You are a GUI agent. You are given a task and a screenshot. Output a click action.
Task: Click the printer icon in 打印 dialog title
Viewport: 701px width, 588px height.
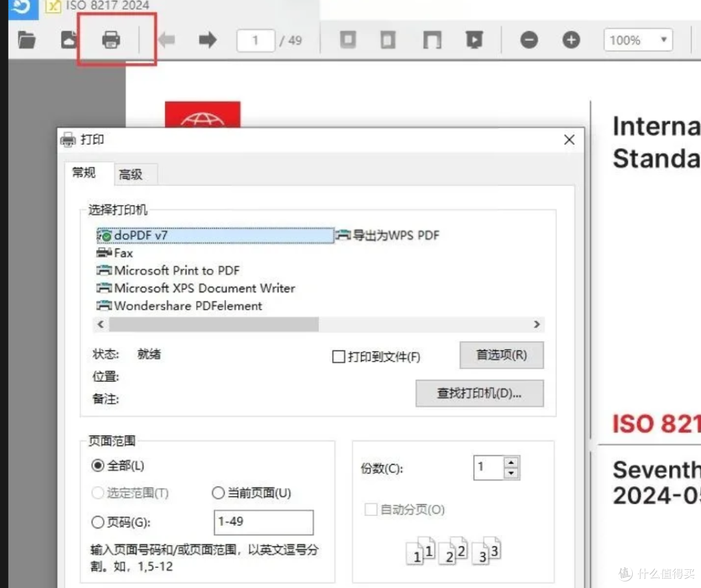click(68, 140)
